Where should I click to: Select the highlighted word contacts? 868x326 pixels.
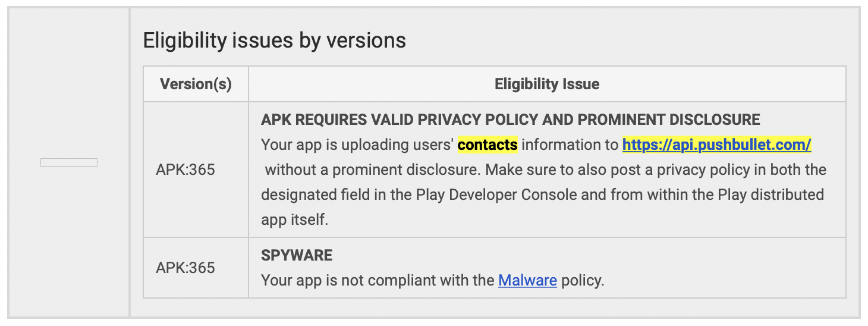coord(488,145)
